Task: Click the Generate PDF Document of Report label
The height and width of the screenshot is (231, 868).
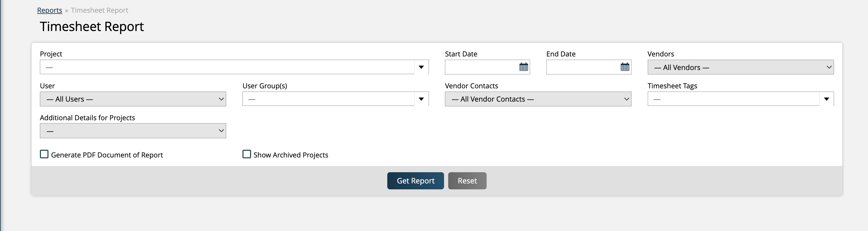Action: pos(107,155)
